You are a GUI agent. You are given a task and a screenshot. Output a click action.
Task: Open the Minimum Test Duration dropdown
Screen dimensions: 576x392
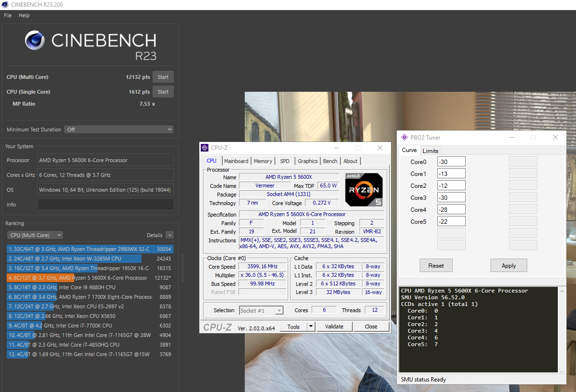(x=119, y=130)
